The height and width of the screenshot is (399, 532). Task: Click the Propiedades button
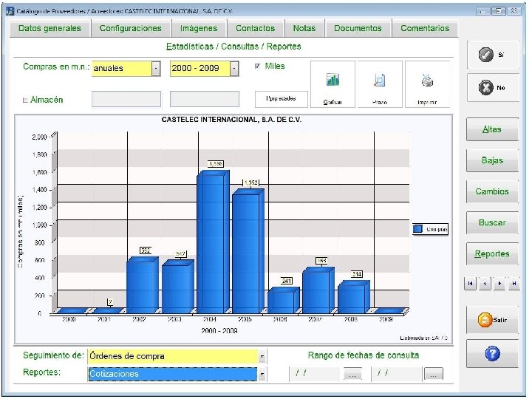(x=282, y=99)
